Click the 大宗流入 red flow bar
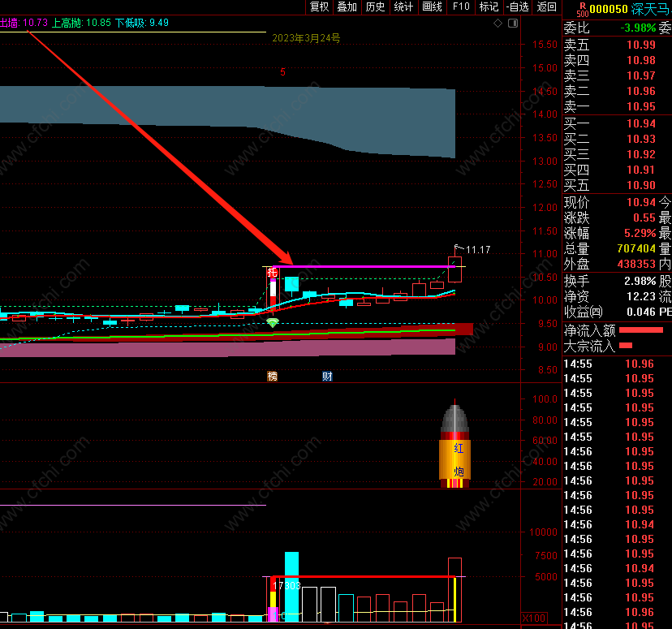This screenshot has height=629, width=672. pos(626,346)
